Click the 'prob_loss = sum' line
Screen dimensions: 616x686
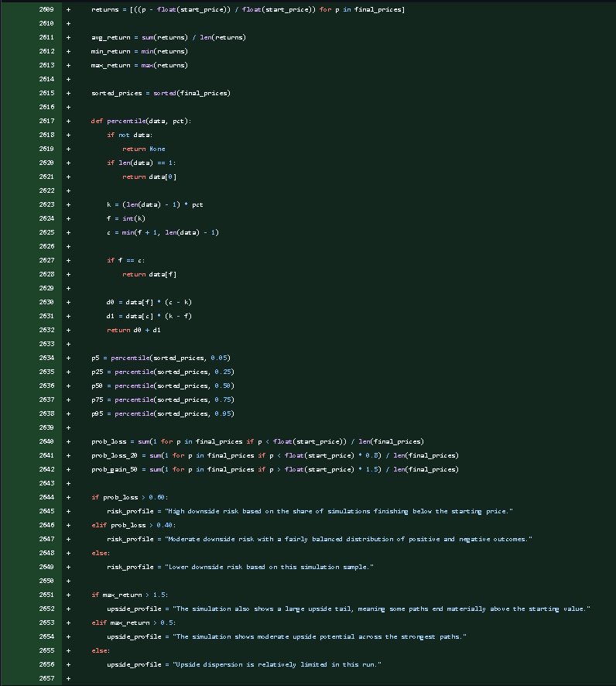click(x=258, y=441)
